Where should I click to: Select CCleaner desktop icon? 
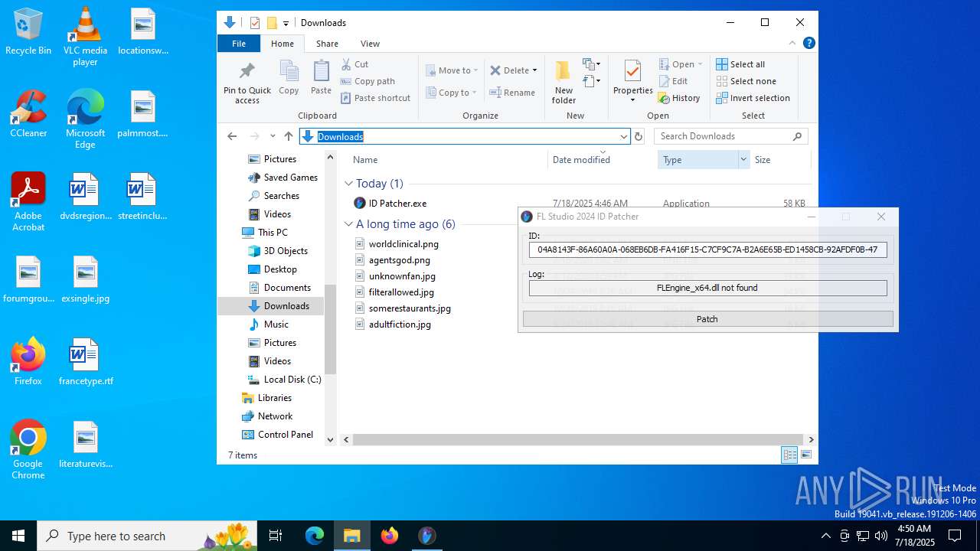pos(28,113)
